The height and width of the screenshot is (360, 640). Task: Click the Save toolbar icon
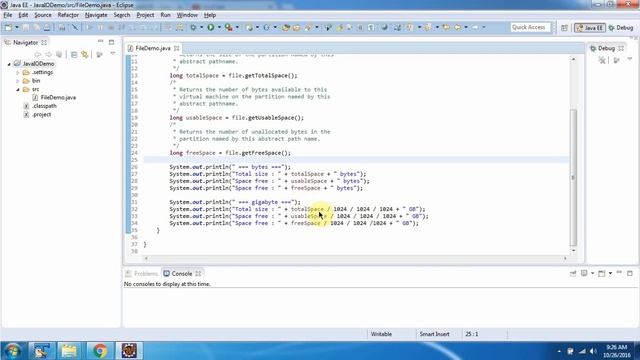26,27
